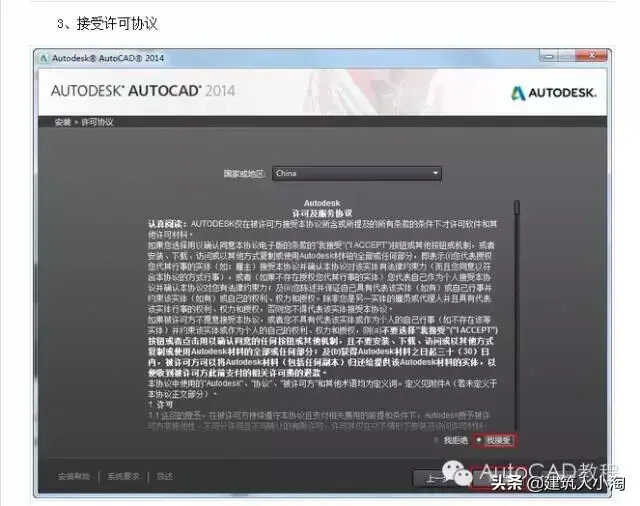This screenshot has height=506, width=640.
Task: Close the AutoCAD 2014 installer window
Action: [x=592, y=55]
